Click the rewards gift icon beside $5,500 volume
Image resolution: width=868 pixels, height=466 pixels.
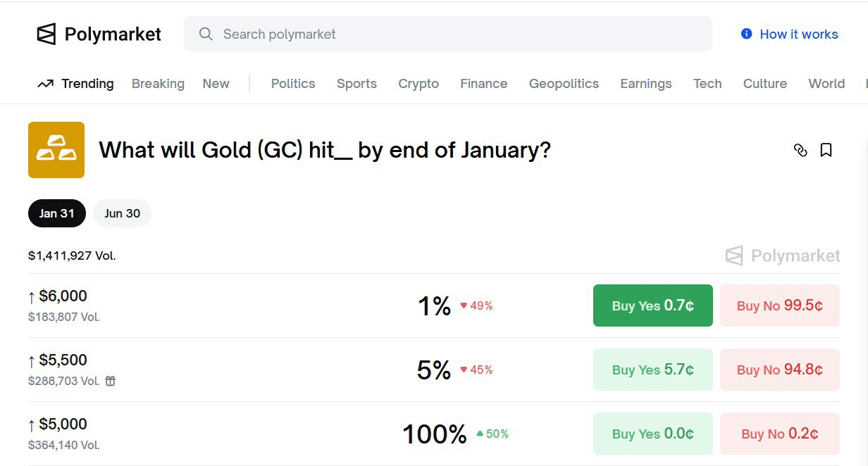[111, 381]
